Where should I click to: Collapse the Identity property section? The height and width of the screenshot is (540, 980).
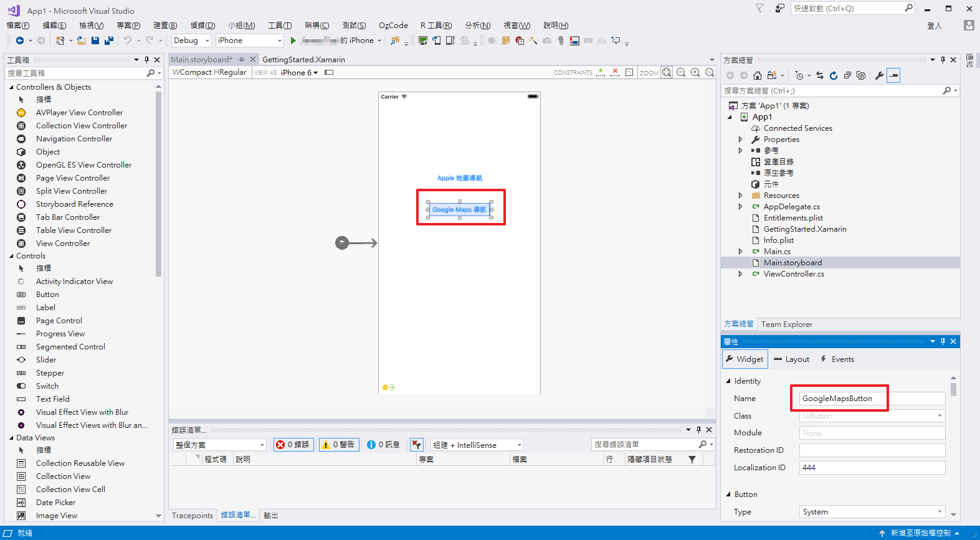click(728, 381)
